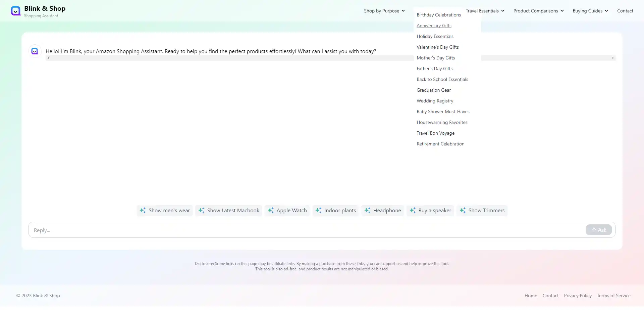This screenshot has height=310, width=644.
Task: Expand the Shop by Purpose menu
Action: pyautogui.click(x=384, y=11)
